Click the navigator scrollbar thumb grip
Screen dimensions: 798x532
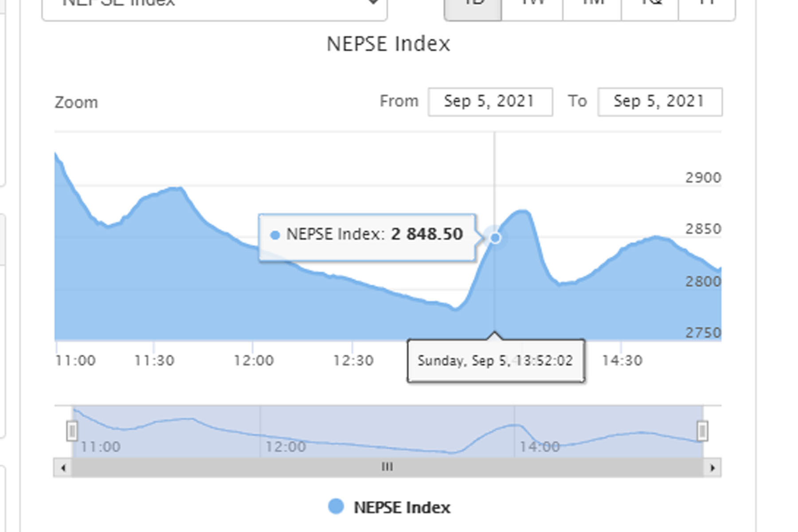(x=387, y=467)
